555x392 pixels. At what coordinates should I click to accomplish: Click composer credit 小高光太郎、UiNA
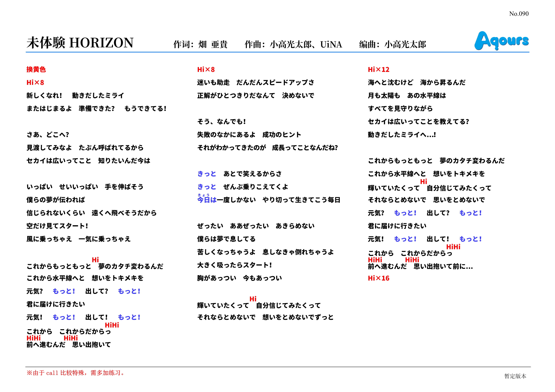point(306,44)
